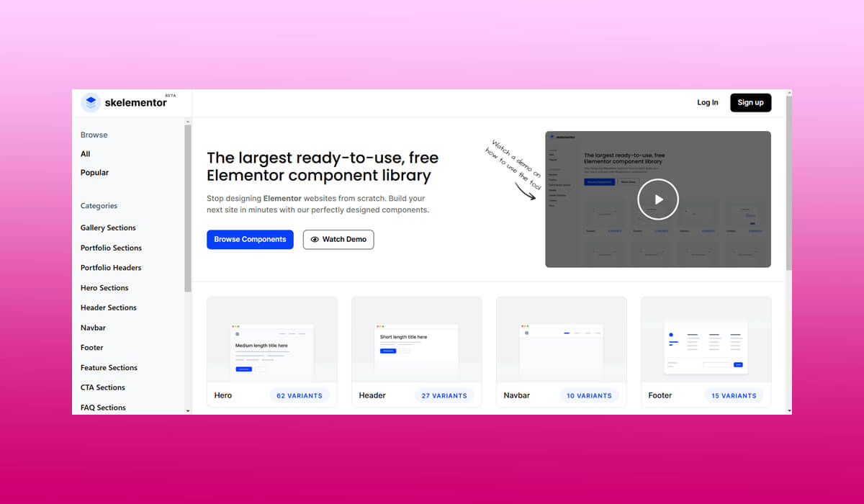Image resolution: width=864 pixels, height=504 pixels.
Task: Open the Portfolio Sections category
Action: (111, 248)
